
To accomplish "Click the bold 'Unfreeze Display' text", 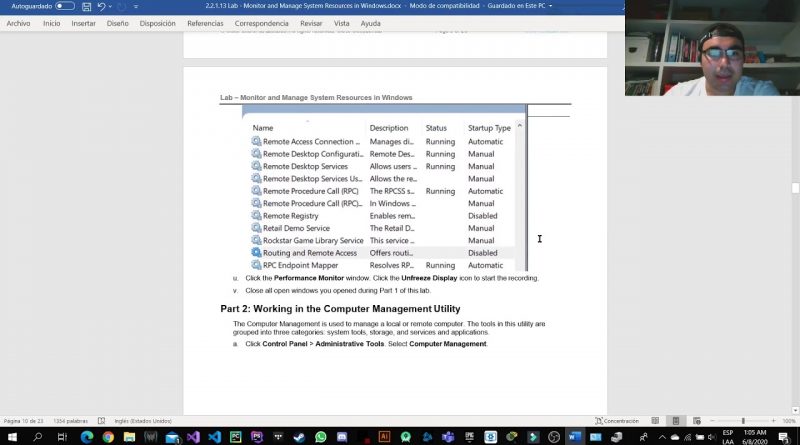I will point(429,278).
